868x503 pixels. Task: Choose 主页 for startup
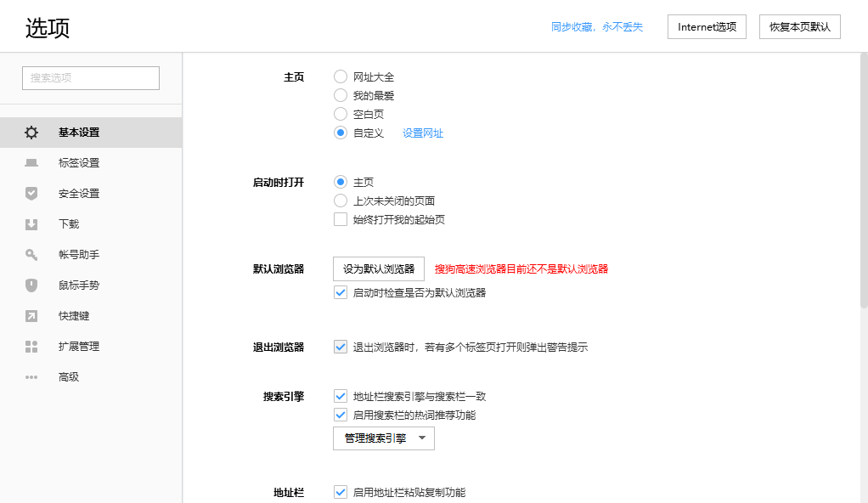[341, 182]
